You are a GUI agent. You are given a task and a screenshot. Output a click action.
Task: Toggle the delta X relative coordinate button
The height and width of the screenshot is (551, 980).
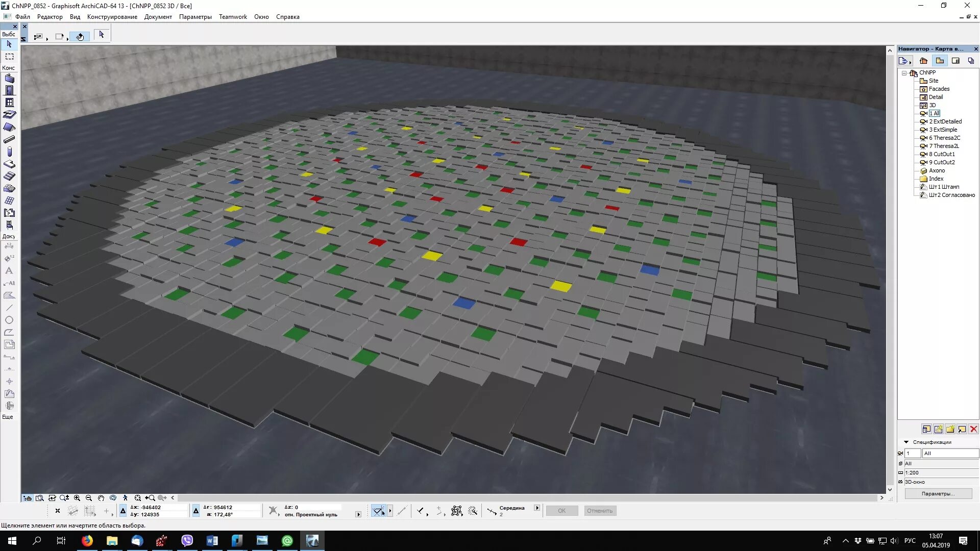point(123,511)
